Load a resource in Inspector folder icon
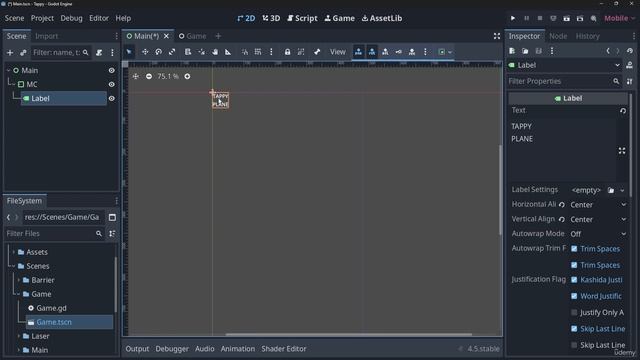Image resolution: width=640 pixels, height=360 pixels. point(525,51)
